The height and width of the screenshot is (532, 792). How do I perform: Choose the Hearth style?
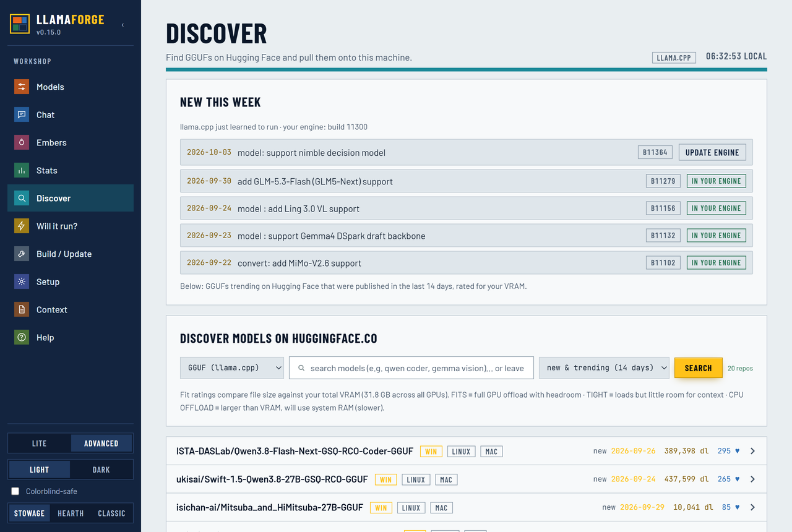71,513
